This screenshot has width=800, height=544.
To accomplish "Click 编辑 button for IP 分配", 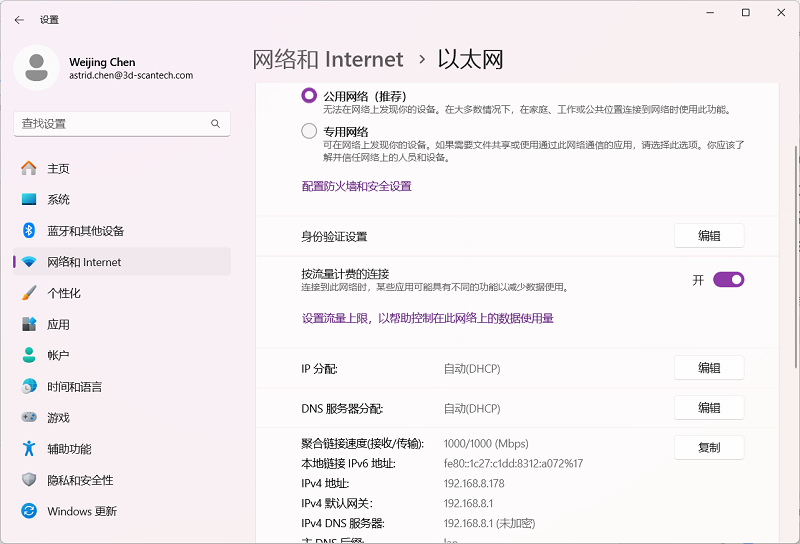I will click(x=709, y=368).
